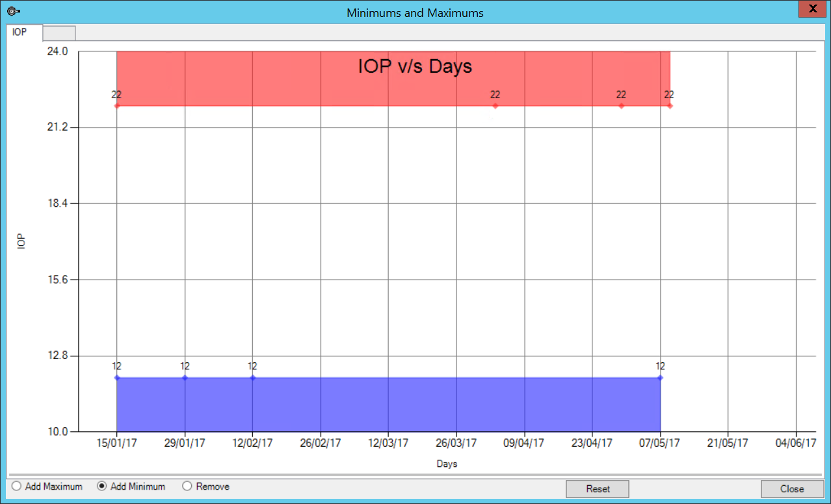
Task: Open the blank tab next to IOP
Action: click(59, 33)
